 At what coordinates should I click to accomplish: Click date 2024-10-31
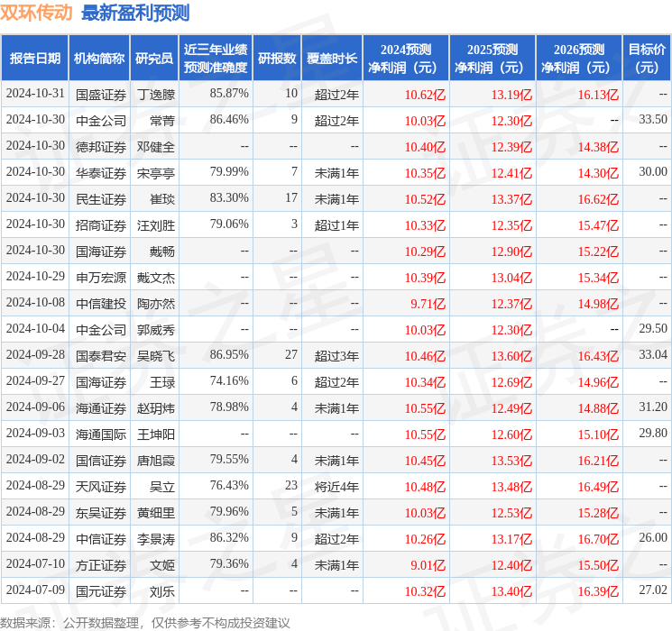pyautogui.click(x=35, y=93)
